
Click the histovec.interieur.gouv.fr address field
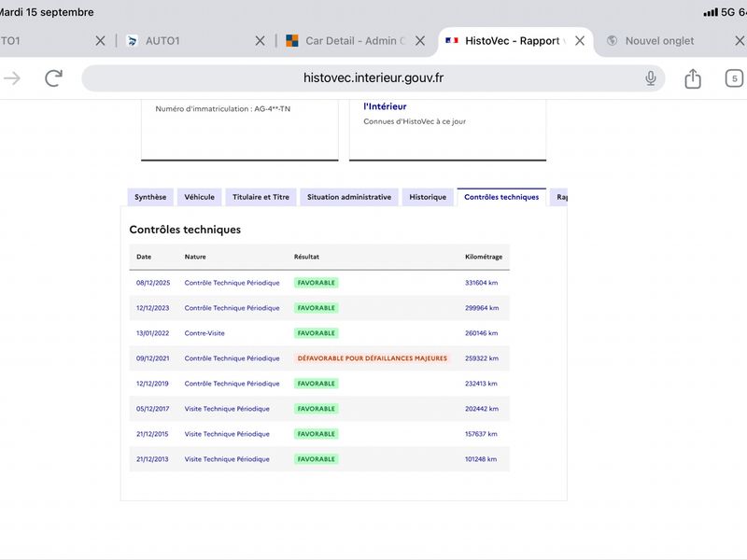click(x=373, y=78)
